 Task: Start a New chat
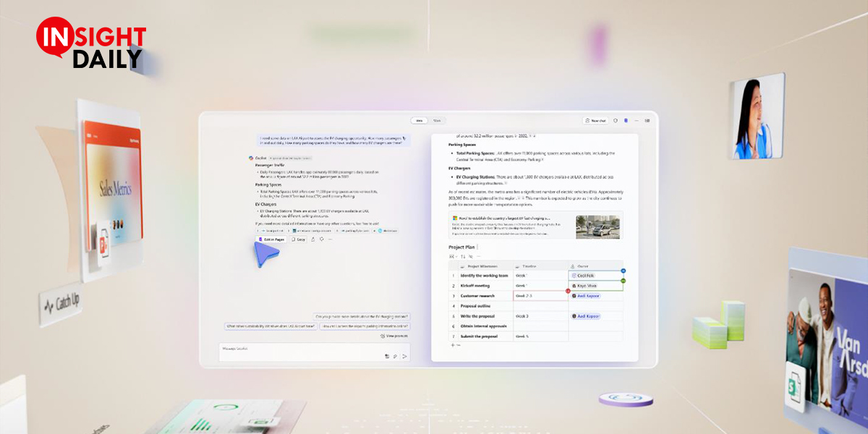[595, 121]
